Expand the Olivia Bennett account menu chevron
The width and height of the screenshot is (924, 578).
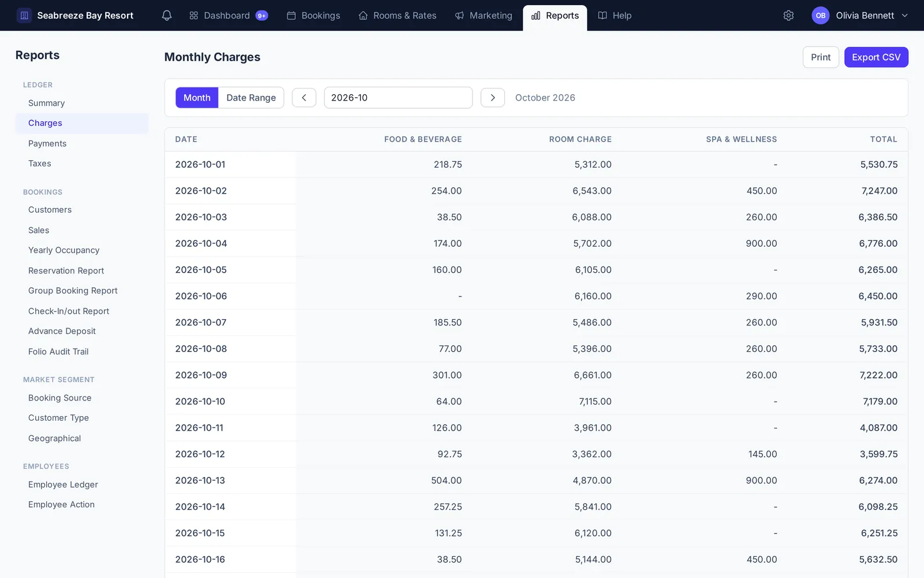(x=905, y=16)
